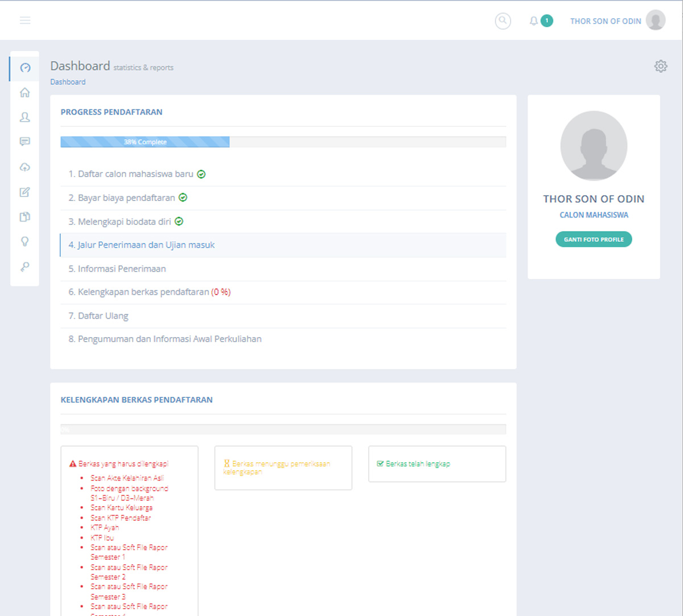The width and height of the screenshot is (683, 616).
Task: Open the edit pencil icon in sidebar
Action: point(25,192)
